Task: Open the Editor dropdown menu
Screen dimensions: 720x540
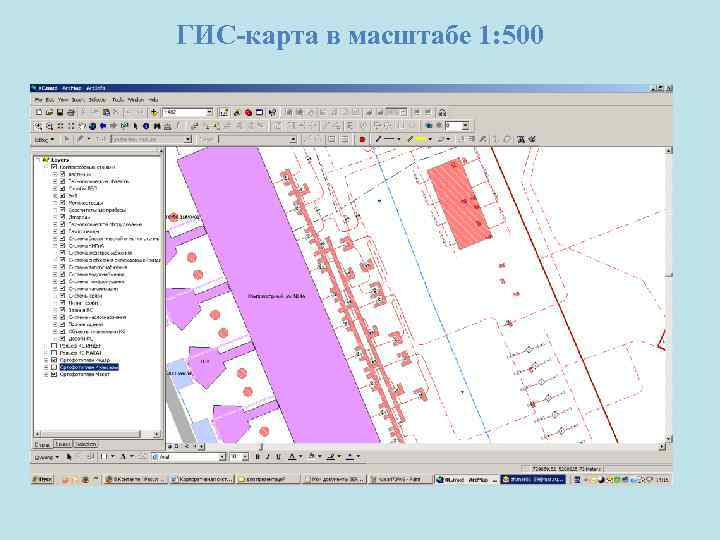Action: pyautogui.click(x=45, y=140)
